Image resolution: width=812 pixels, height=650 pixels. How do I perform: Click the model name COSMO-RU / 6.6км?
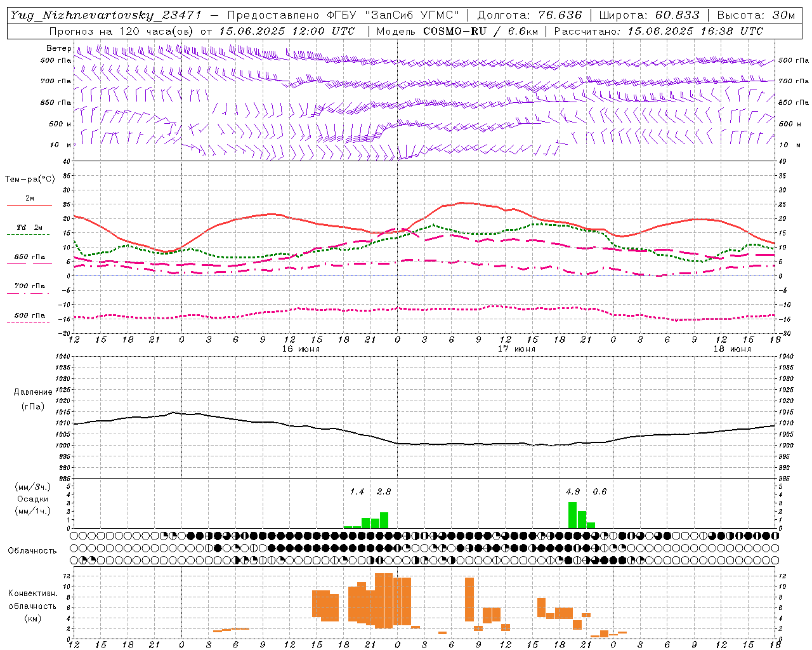[x=480, y=31]
